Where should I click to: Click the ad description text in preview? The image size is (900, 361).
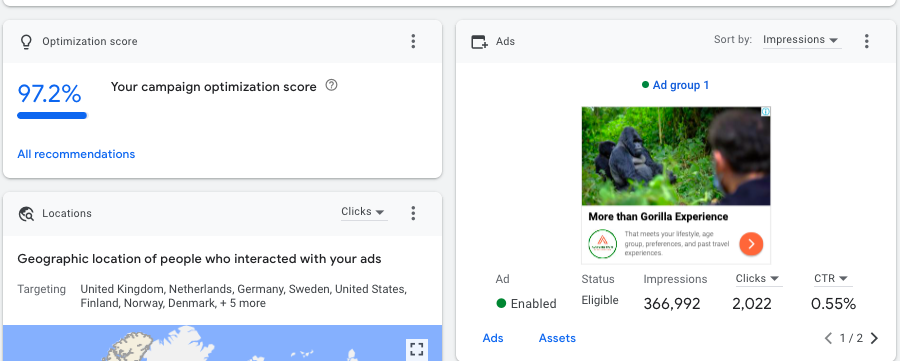pyautogui.click(x=677, y=244)
